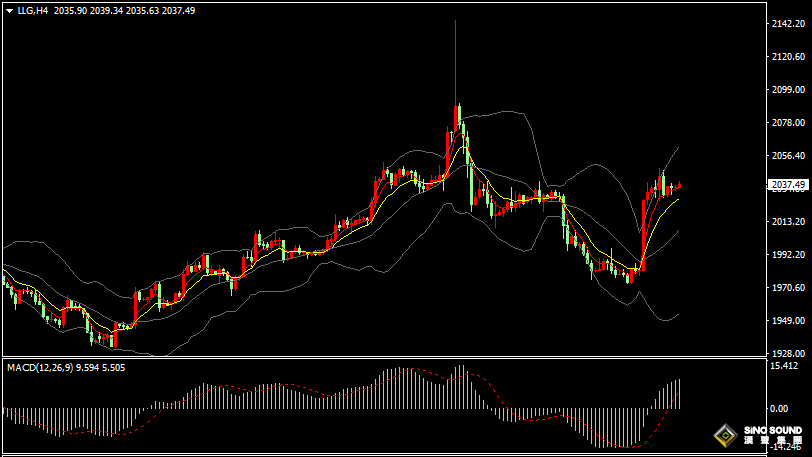The height and width of the screenshot is (457, 812).
Task: Select the OHLC values 2035.90 2039.34 2035.63 2037.49
Action: (x=124, y=10)
